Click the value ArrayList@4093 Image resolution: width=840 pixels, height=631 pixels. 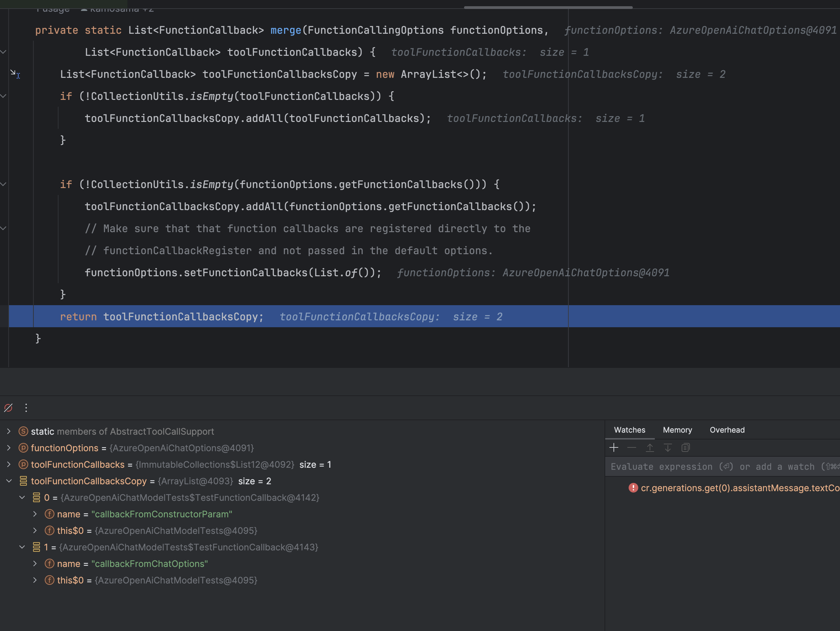[x=195, y=481]
